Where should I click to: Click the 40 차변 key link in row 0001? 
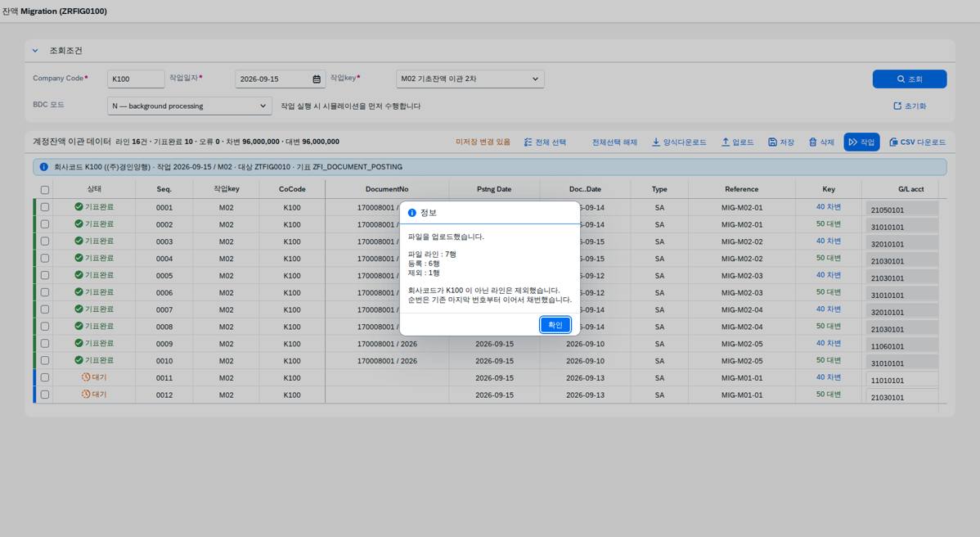tap(828, 207)
